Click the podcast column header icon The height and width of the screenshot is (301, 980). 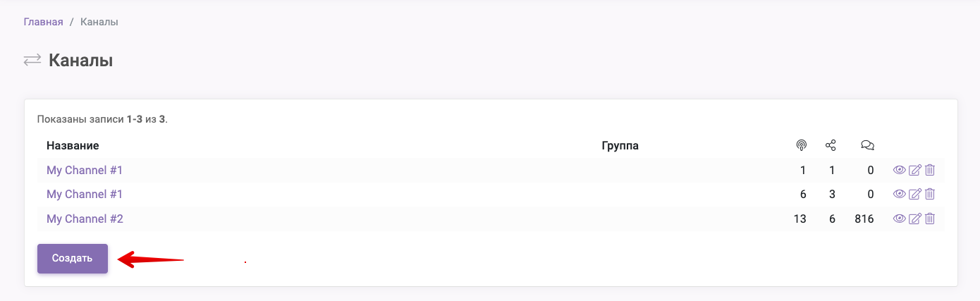[x=801, y=145]
